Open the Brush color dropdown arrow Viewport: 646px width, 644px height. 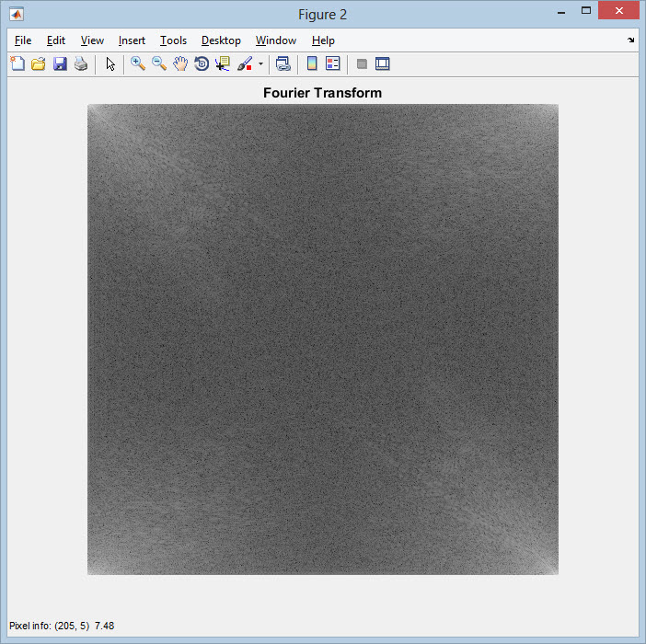point(260,63)
